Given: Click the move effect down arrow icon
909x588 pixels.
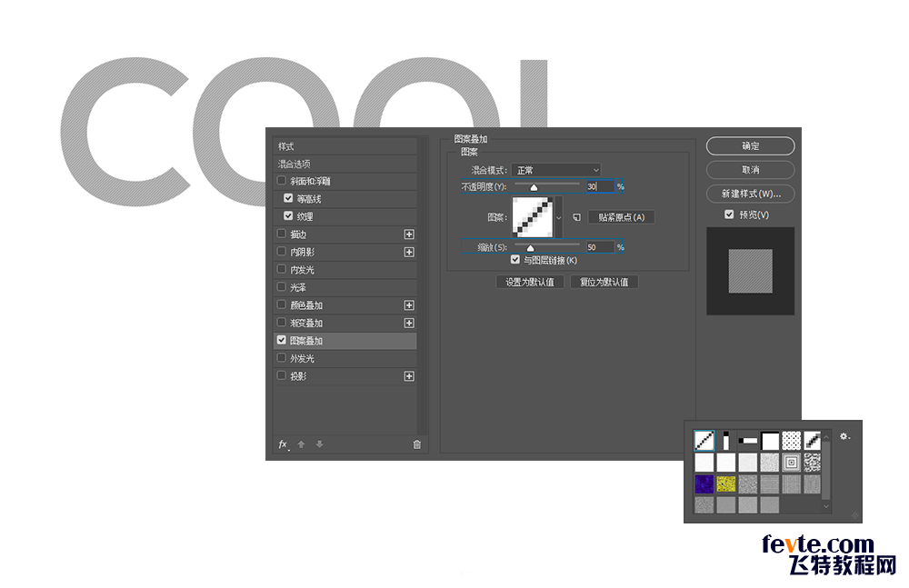Looking at the screenshot, I should click(x=319, y=444).
